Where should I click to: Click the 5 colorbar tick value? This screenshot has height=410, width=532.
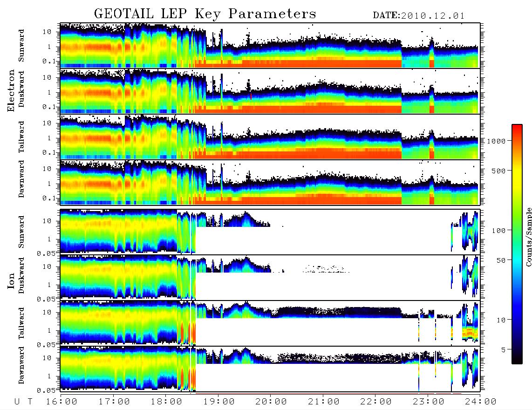(x=504, y=350)
